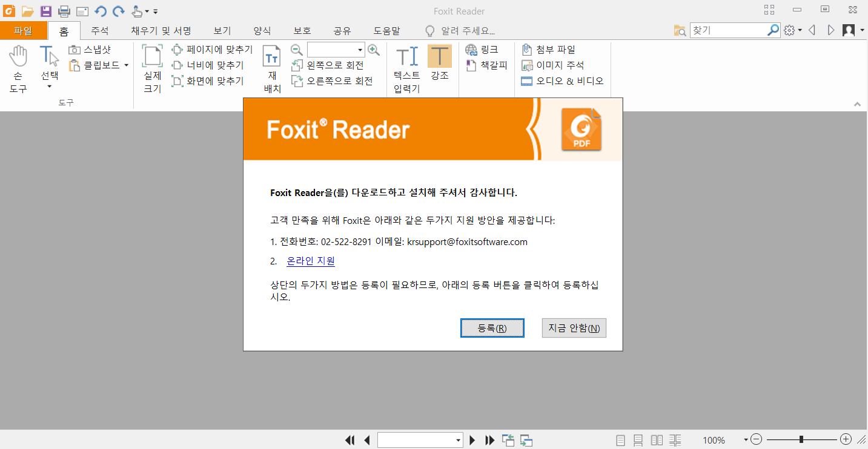Select the Hand tool (손 도구)
This screenshot has height=449, width=868.
pyautogui.click(x=18, y=70)
